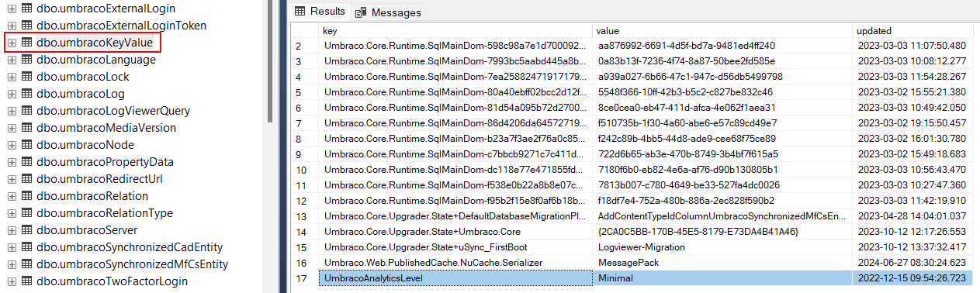Viewport: 980px width, 293px height.
Task: Select the dbo.umbracoKeyValue table label
Action: click(95, 43)
